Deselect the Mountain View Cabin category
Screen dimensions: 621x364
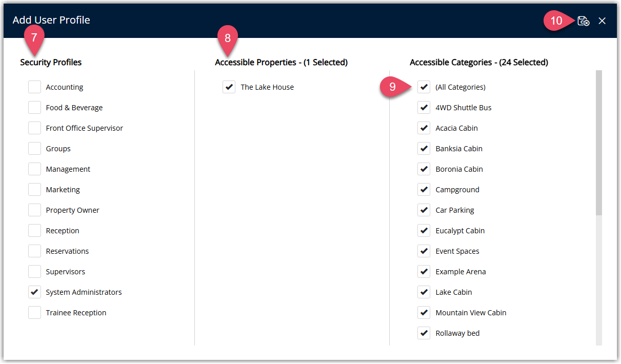point(424,312)
